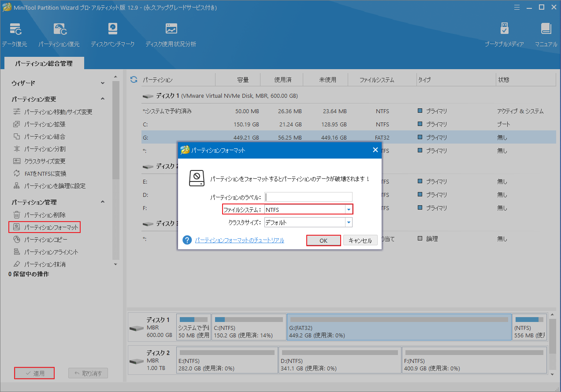Confirm format with OK button
The height and width of the screenshot is (392, 561).
323,240
